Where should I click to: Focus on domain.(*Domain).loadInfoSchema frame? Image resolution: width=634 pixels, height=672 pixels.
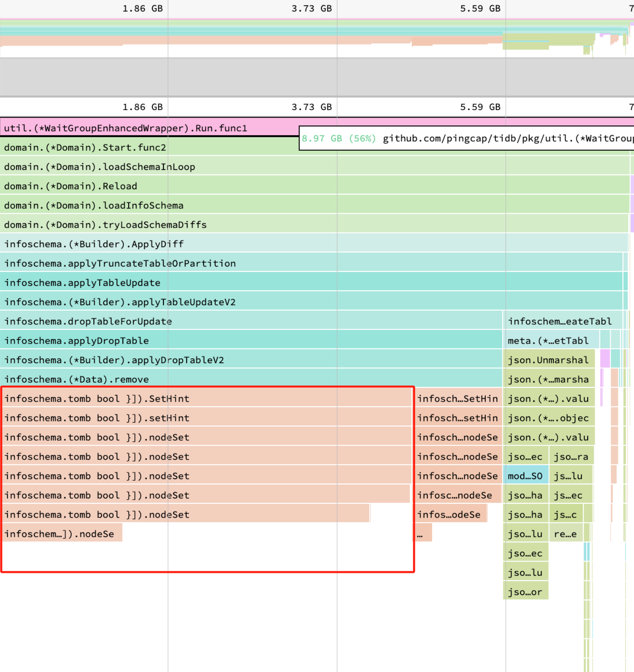pyautogui.click(x=94, y=205)
